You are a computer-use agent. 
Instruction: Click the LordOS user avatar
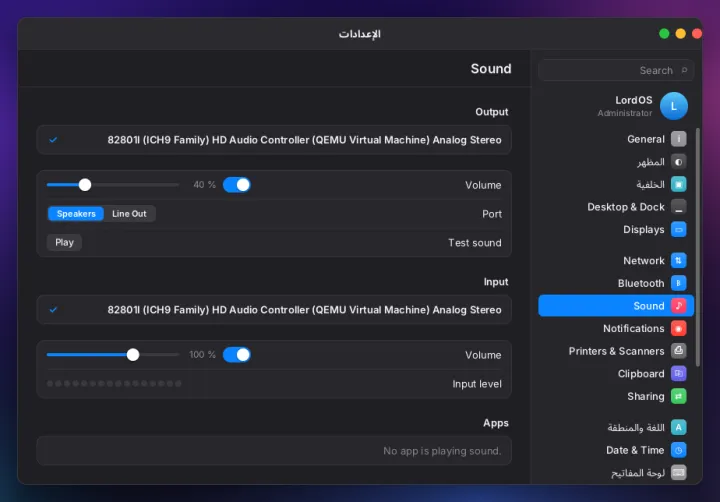coord(674,106)
